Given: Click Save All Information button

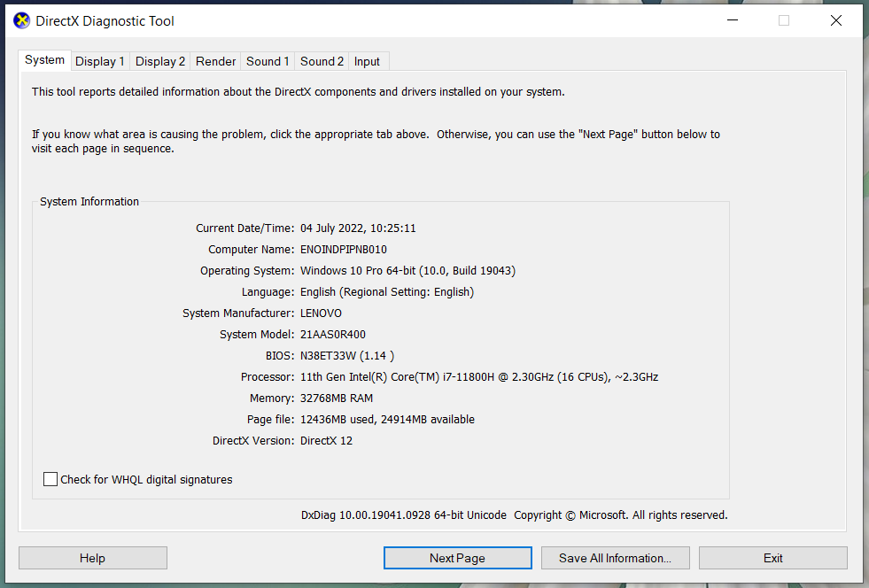Looking at the screenshot, I should click(x=615, y=558).
